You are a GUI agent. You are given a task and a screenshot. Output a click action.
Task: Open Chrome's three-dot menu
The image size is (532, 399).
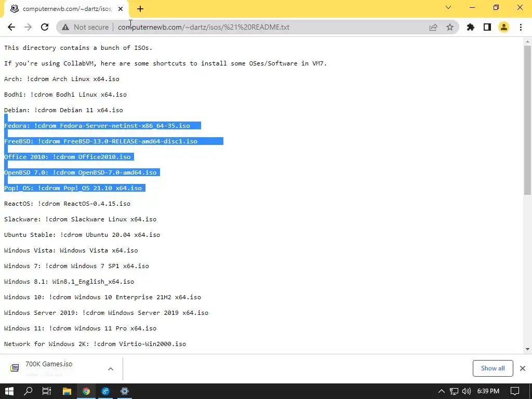521,27
